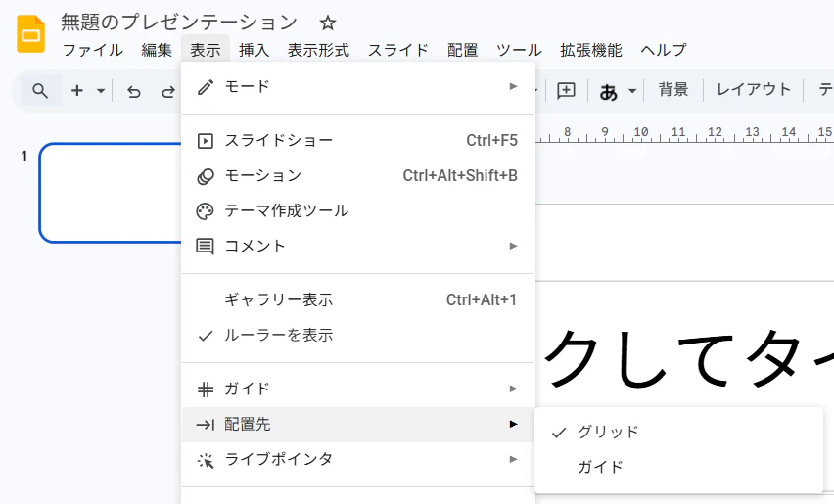Click the undo arrow icon
Screen dimensions: 834x504
134,92
